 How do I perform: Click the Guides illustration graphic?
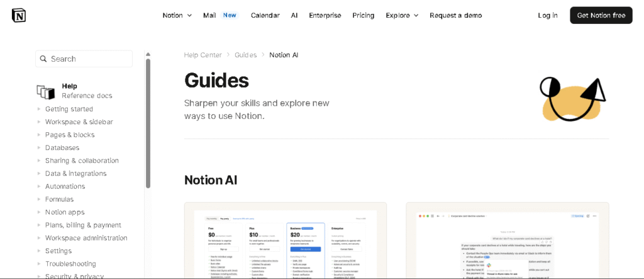pyautogui.click(x=572, y=99)
